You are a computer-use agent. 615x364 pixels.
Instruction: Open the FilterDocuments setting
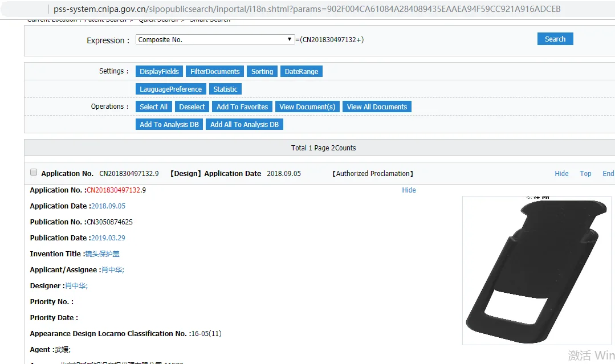tap(215, 72)
